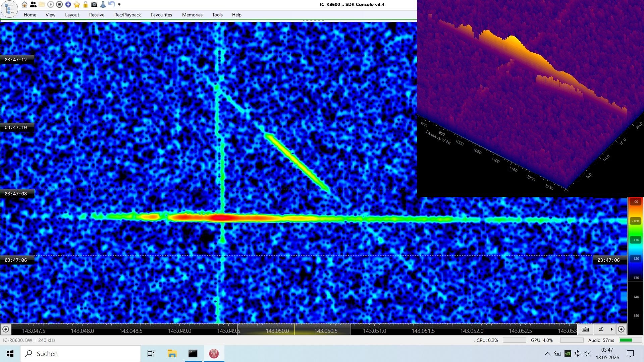Open favourites with the yellow star icon
644x362 pixels.
tap(77, 4)
